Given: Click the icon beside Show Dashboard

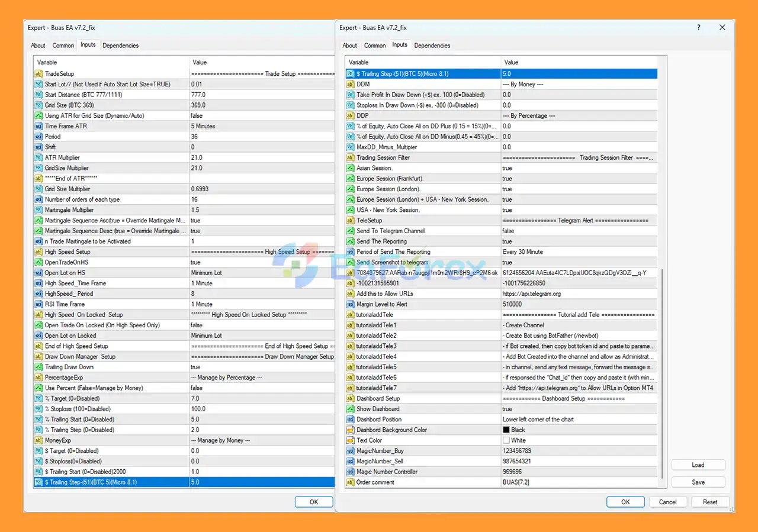Looking at the screenshot, I should (351, 409).
